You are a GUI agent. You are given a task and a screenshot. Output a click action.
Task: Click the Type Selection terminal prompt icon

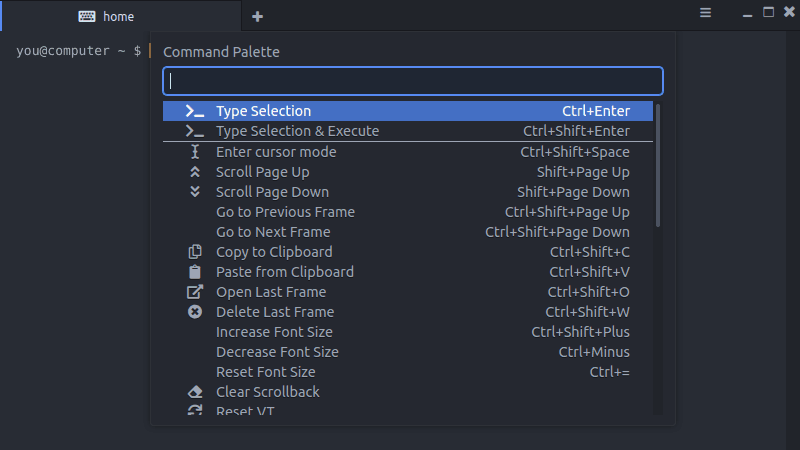(x=194, y=111)
